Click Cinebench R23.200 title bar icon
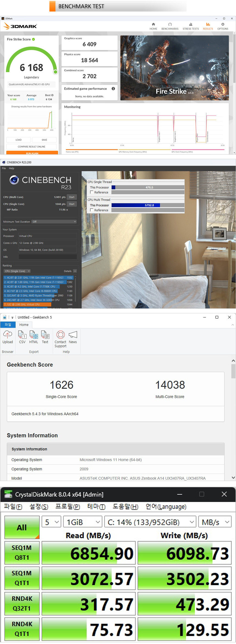236x644 pixels. point(4,162)
